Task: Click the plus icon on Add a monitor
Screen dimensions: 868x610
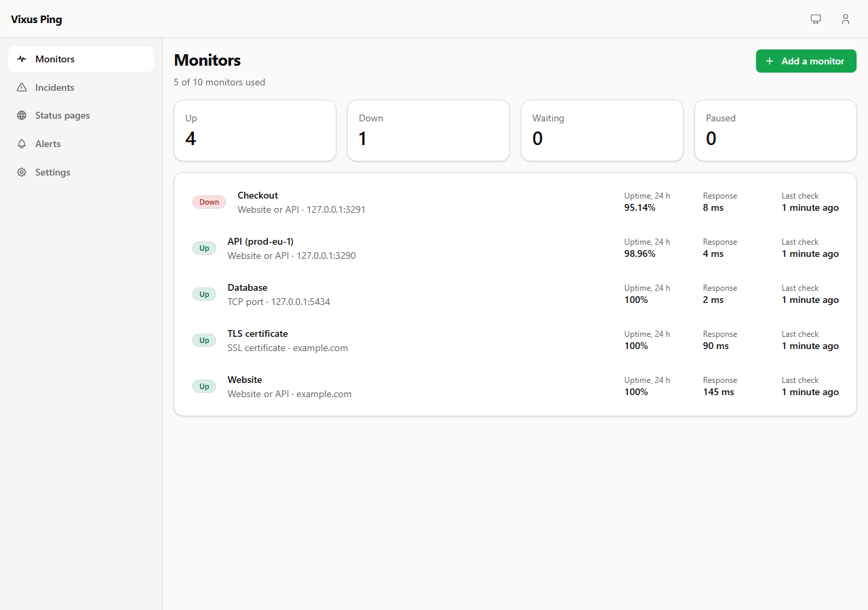Action: point(770,61)
